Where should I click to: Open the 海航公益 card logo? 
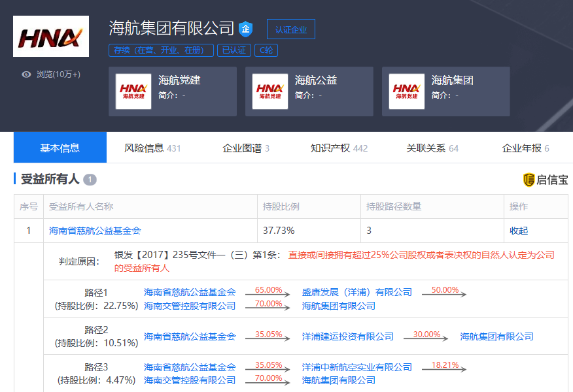(x=270, y=91)
